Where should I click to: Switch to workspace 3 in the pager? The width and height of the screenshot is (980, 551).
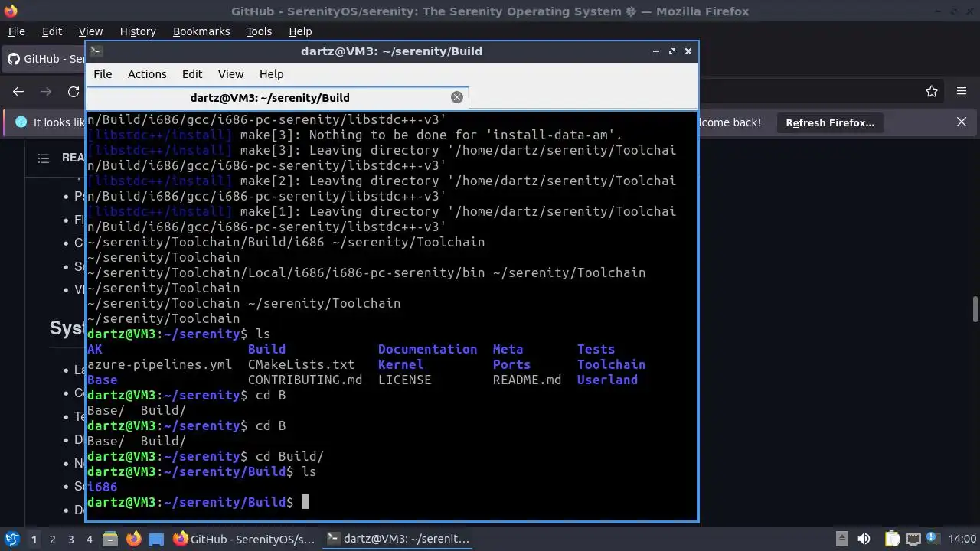coord(70,539)
